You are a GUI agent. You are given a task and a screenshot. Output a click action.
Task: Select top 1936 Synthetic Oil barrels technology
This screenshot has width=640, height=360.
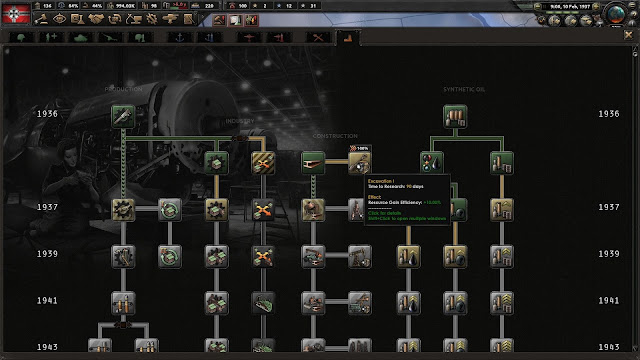click(x=455, y=116)
